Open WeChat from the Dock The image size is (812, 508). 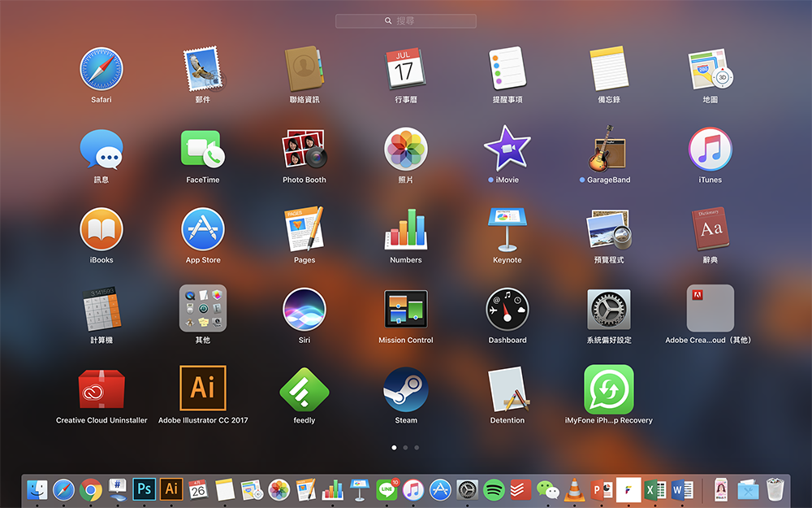[x=548, y=490]
